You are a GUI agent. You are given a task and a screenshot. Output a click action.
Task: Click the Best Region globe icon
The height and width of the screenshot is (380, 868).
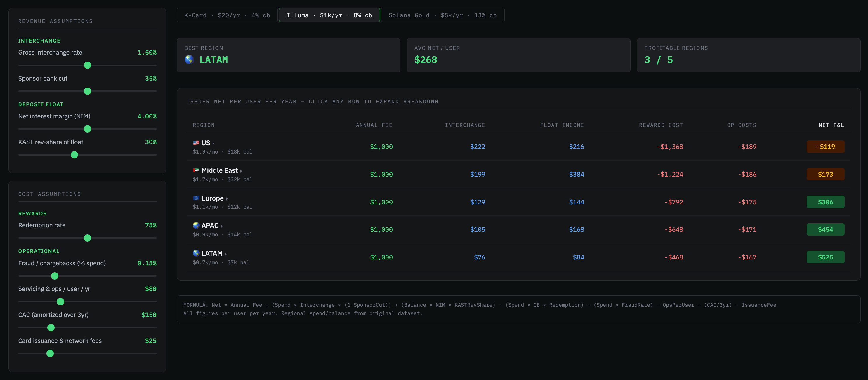(x=189, y=60)
